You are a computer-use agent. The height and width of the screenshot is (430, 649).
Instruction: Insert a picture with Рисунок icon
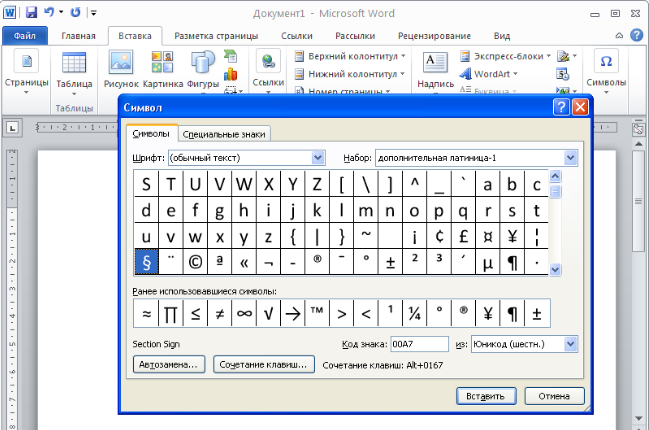pos(121,70)
